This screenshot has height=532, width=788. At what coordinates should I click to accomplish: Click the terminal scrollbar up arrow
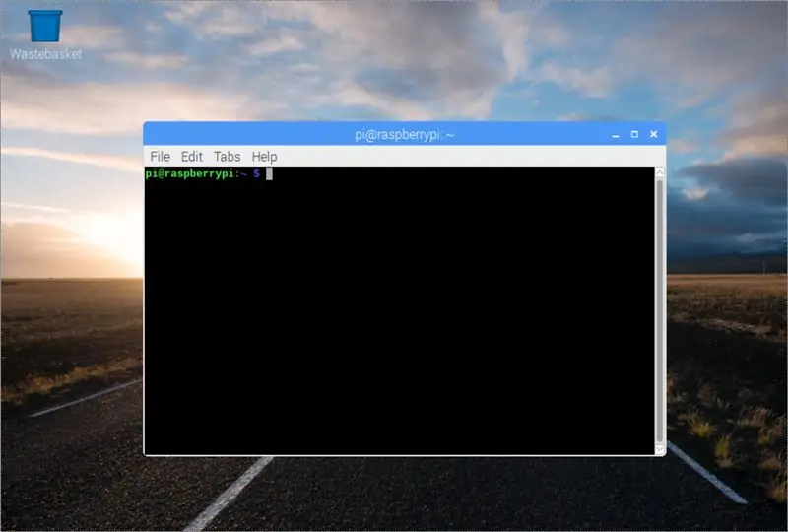tap(660, 173)
